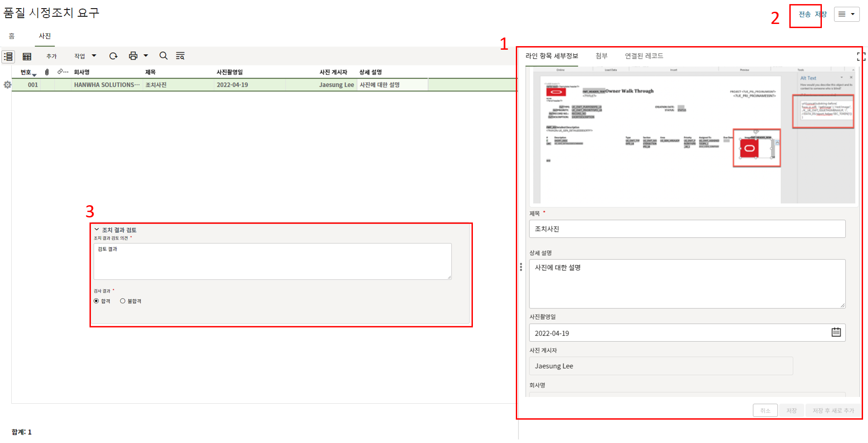Switch to the list view icon
868x443 pixels.
tap(9, 57)
